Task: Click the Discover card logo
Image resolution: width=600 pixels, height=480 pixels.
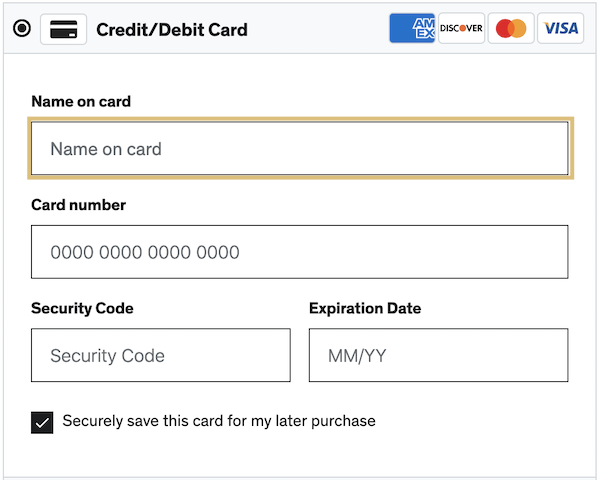Action: [461, 28]
